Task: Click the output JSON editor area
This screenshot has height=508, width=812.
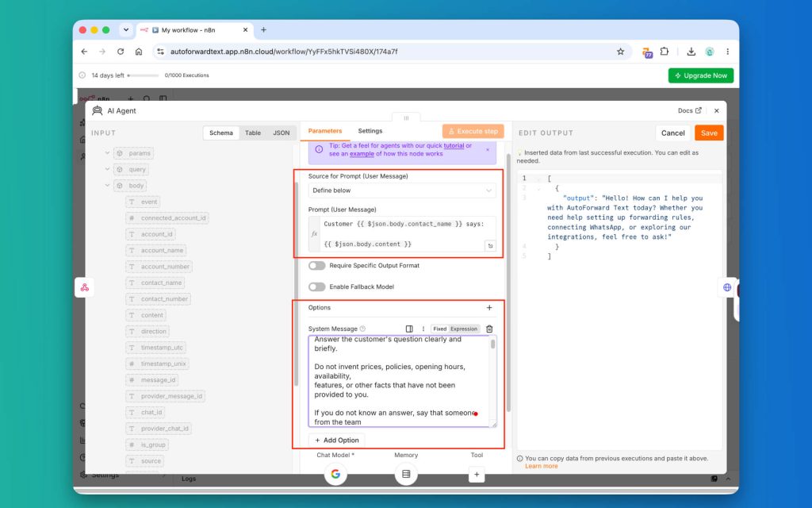Action: click(x=619, y=311)
